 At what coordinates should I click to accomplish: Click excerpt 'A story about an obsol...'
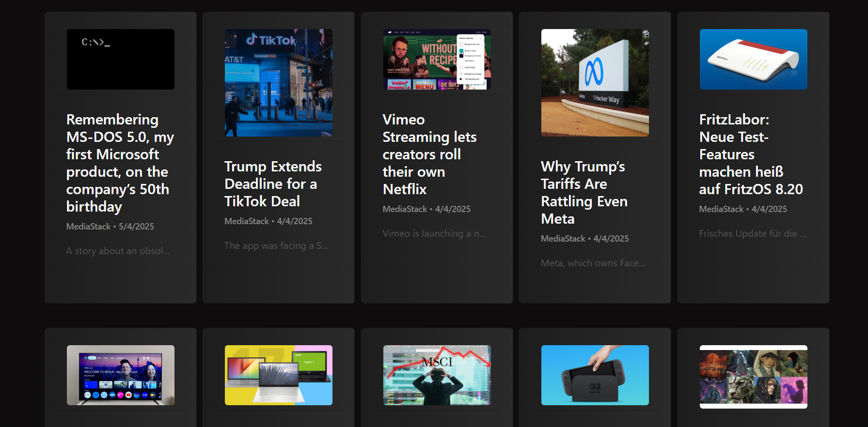[118, 251]
